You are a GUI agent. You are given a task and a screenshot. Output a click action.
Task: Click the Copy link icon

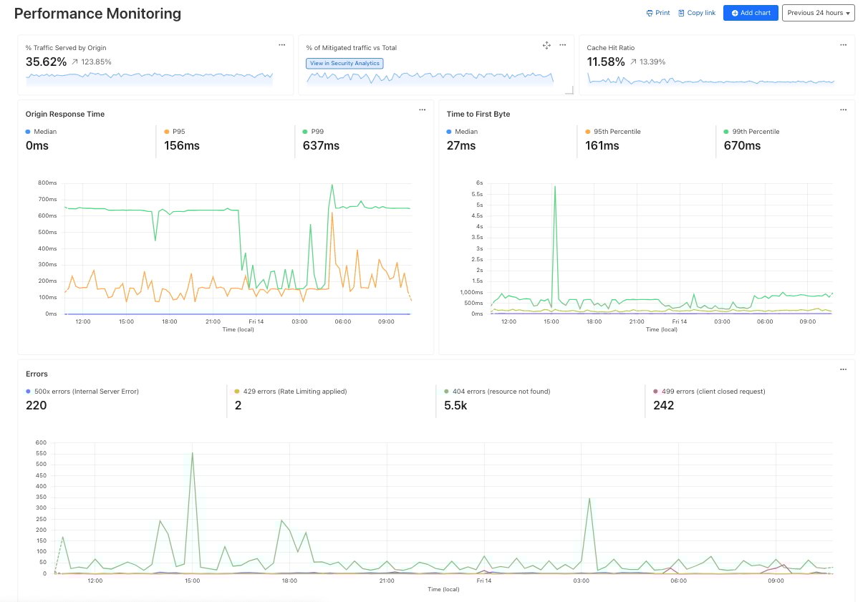(681, 13)
